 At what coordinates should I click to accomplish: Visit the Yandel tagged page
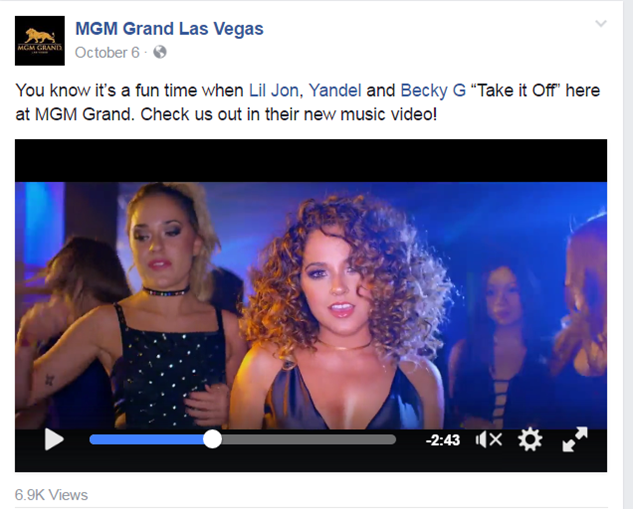click(x=335, y=90)
